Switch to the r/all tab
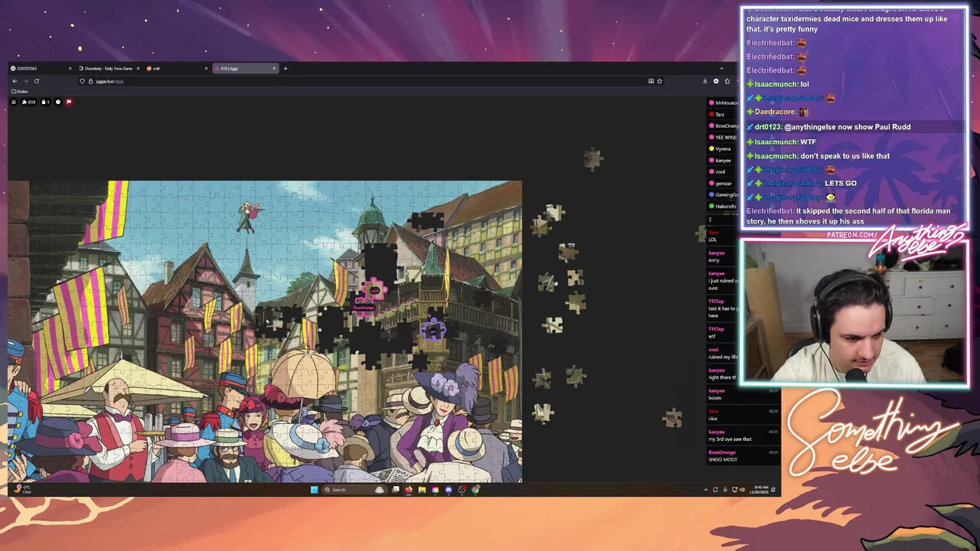Screen dimensions: 980x551 pos(178,68)
